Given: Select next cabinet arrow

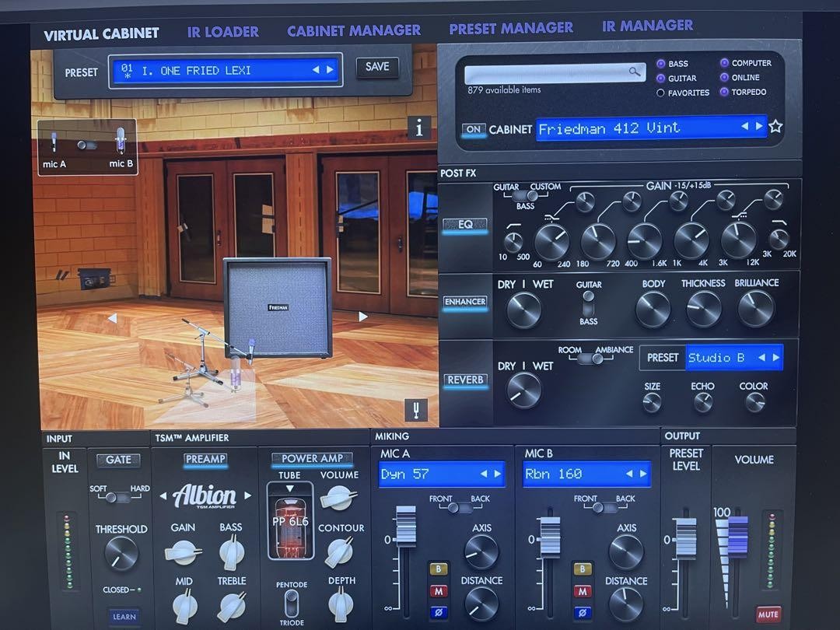Looking at the screenshot, I should pos(759,127).
